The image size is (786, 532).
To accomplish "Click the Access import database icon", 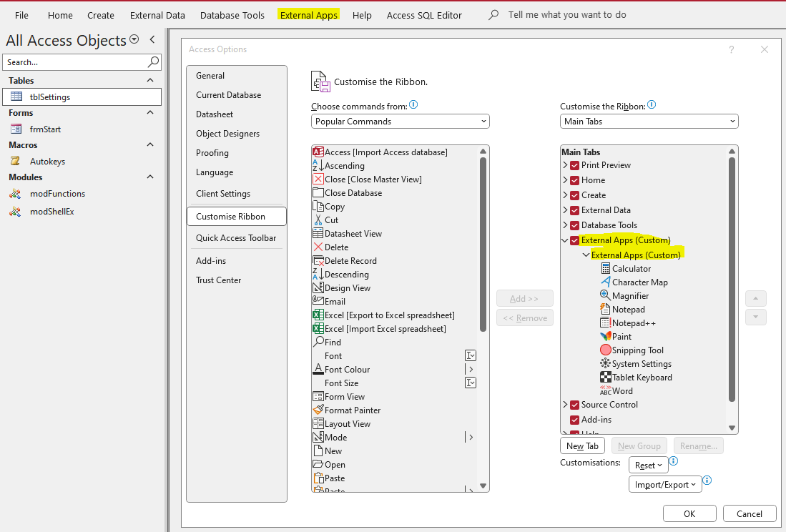I will click(318, 152).
